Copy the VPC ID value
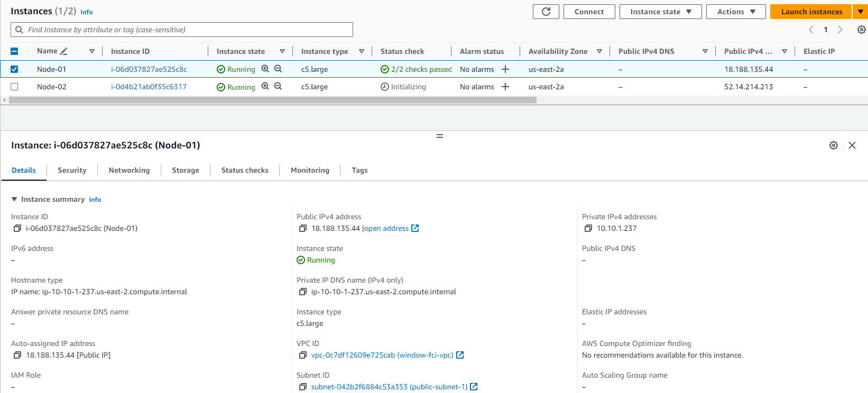Viewport: 868px width, 393px height. click(303, 355)
